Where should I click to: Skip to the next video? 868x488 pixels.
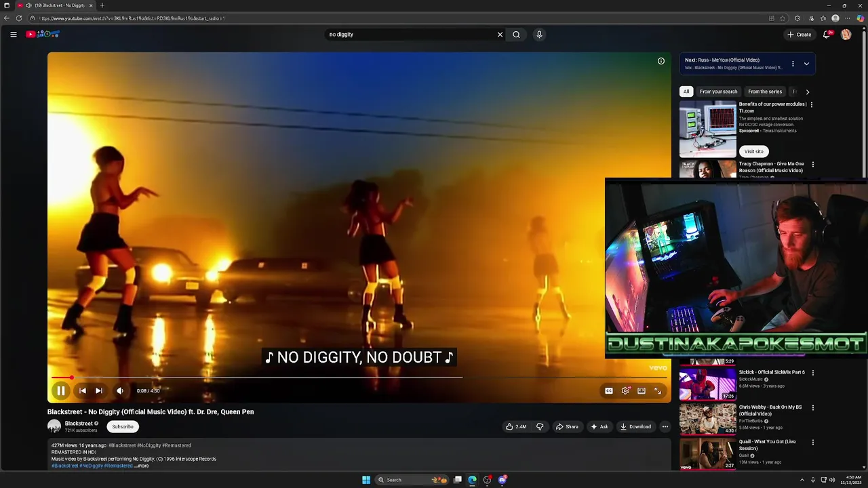point(99,390)
